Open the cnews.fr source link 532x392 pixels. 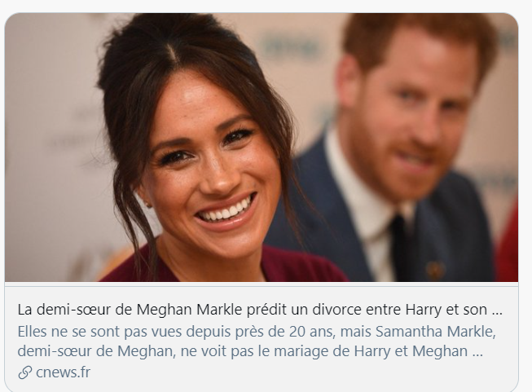pyautogui.click(x=63, y=372)
